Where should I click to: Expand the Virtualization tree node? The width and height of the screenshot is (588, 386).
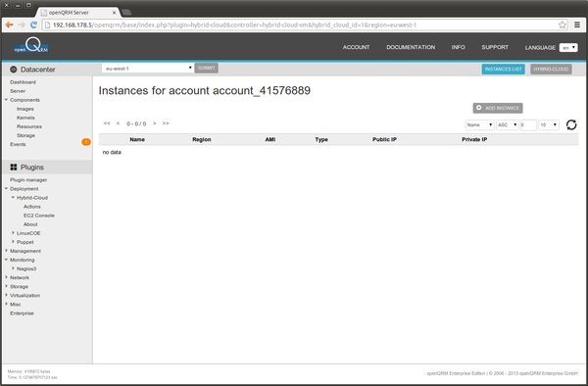coord(6,295)
